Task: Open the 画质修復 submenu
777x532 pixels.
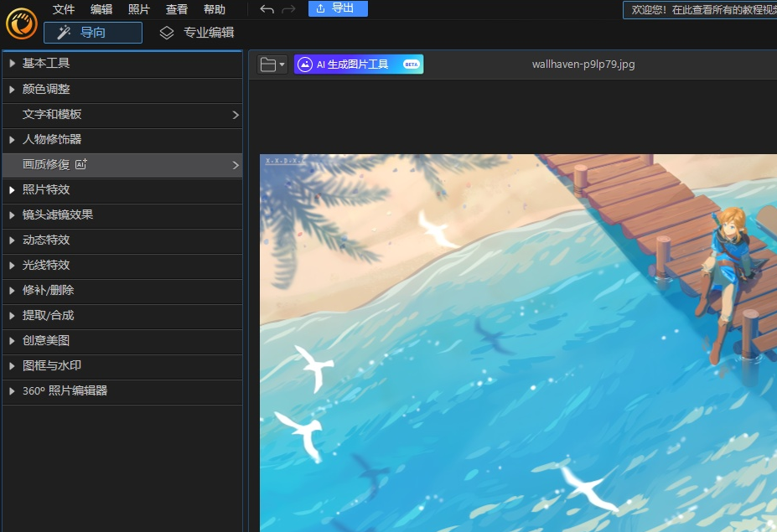Action: (122, 165)
